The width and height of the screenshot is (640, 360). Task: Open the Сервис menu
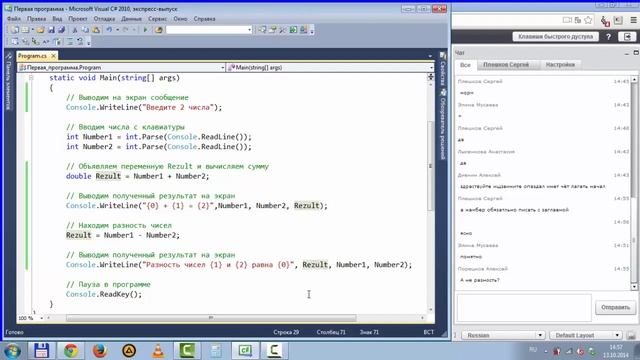tap(157, 19)
